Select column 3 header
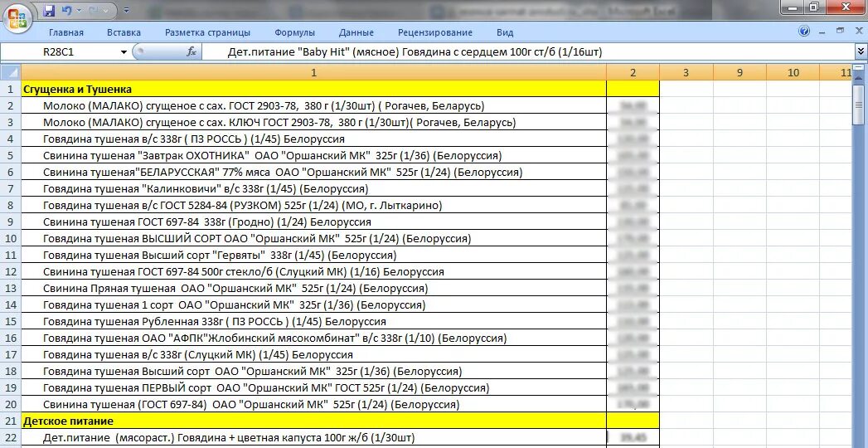Viewport: 868px width, 448px height. pyautogui.click(x=686, y=72)
